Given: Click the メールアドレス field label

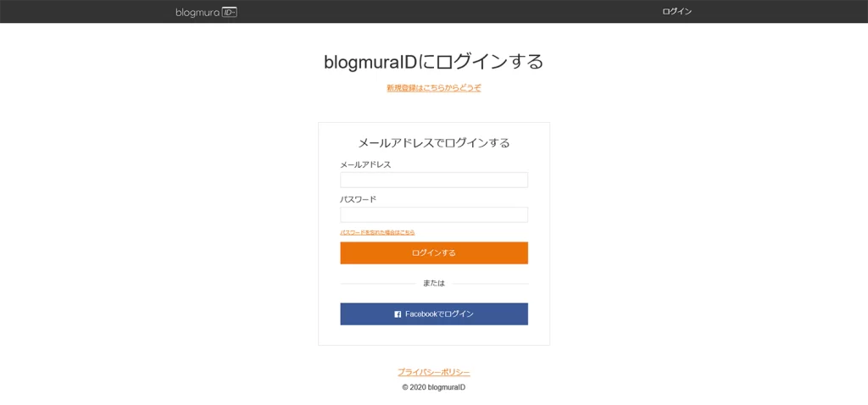Looking at the screenshot, I should coord(365,164).
